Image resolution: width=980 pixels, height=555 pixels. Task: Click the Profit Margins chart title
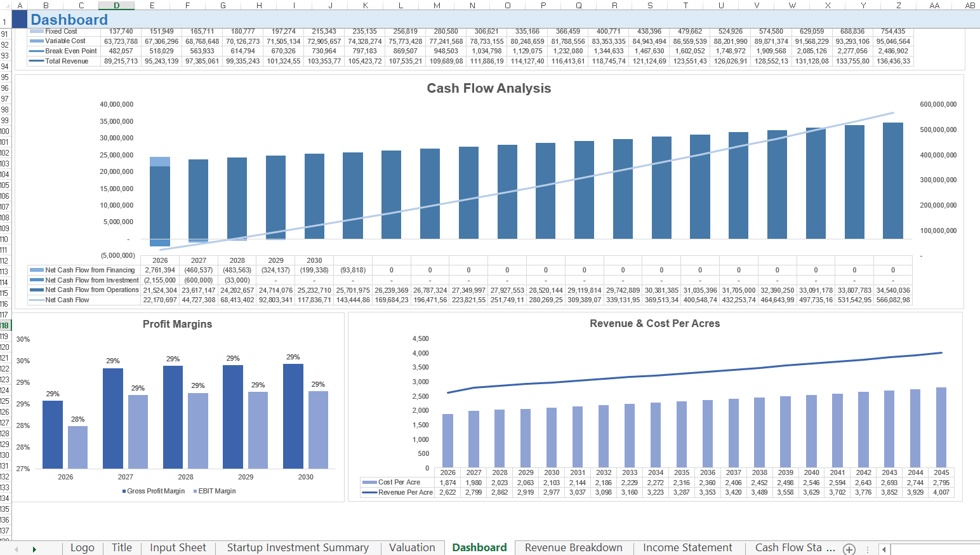coord(177,324)
